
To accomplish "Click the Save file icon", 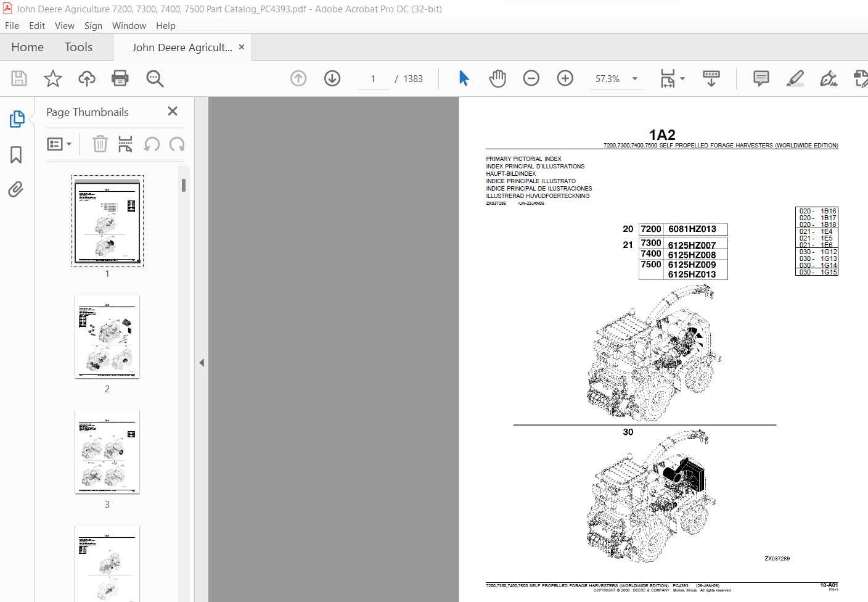I will [x=19, y=78].
